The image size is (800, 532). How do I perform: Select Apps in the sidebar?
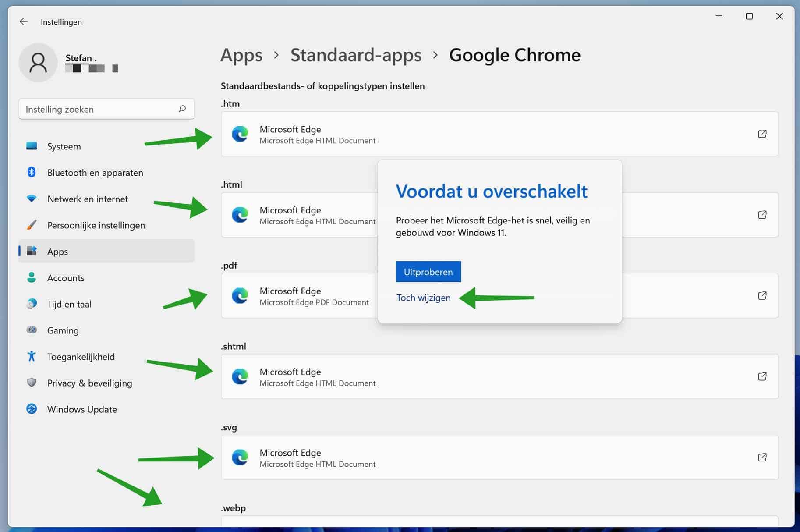pos(57,251)
